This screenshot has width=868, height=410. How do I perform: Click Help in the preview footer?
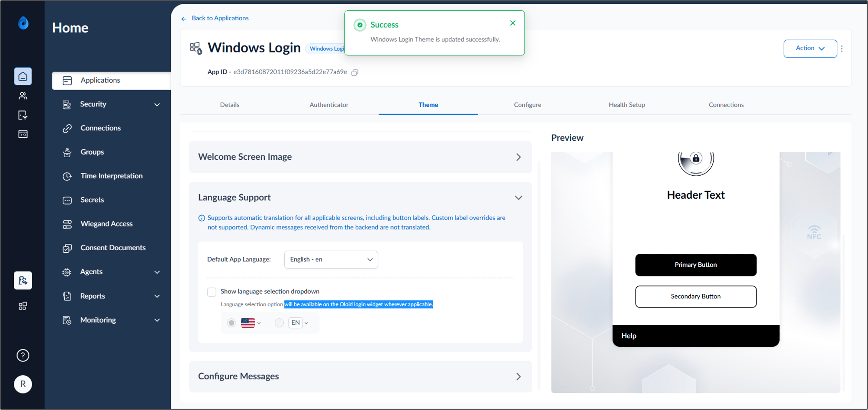pos(629,336)
